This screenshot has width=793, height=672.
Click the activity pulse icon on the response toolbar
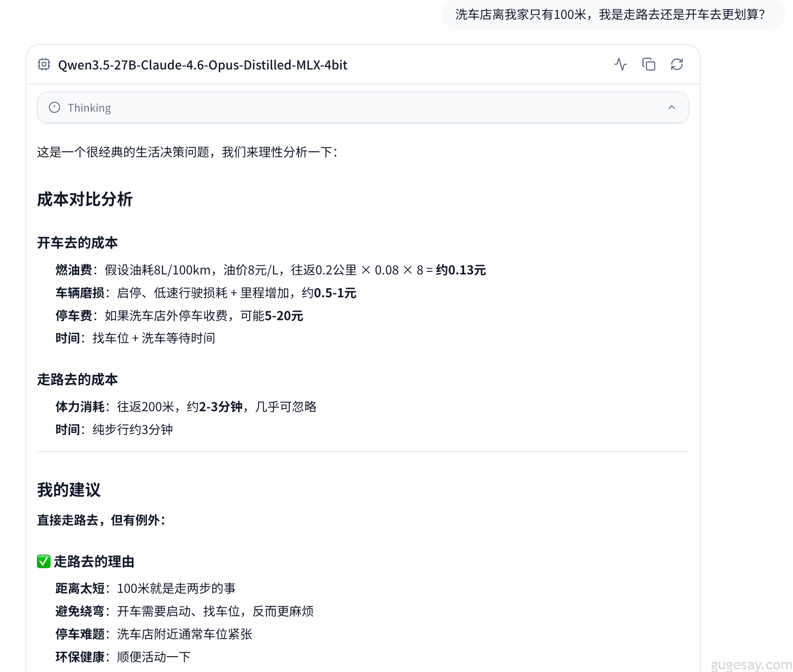click(x=621, y=64)
